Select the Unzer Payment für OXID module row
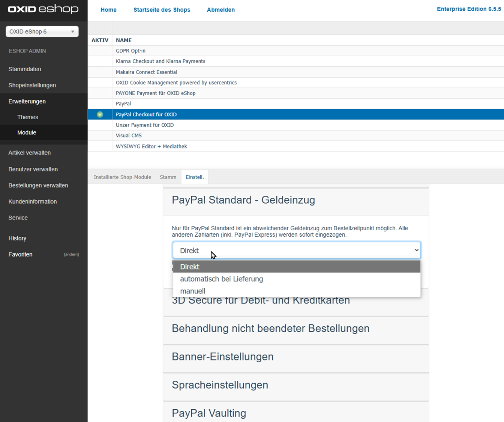 [145, 125]
